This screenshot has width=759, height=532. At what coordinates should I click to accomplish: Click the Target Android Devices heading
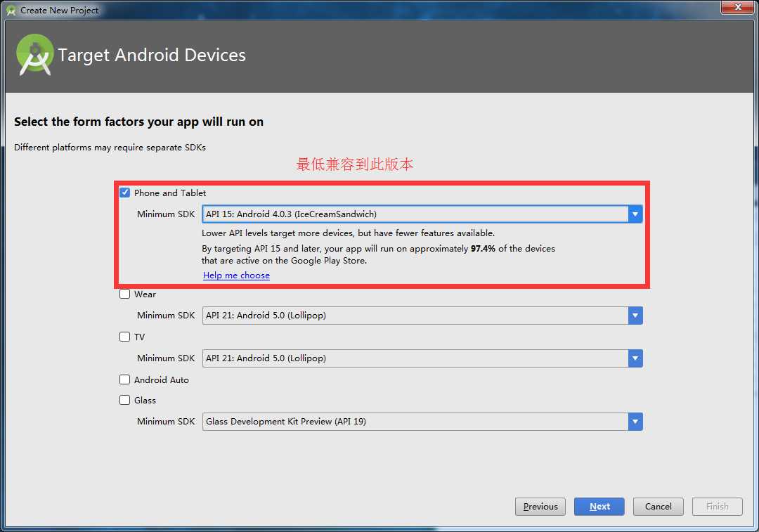[x=152, y=56]
